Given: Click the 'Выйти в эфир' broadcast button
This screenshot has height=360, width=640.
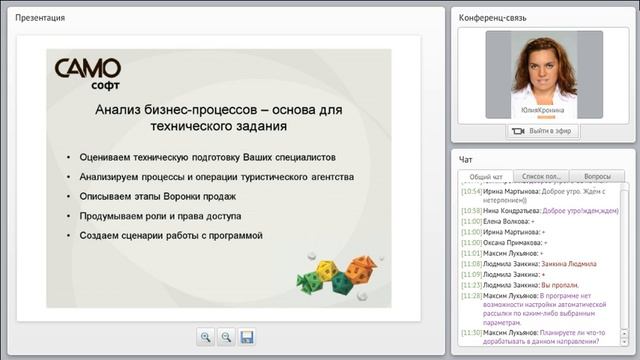Looking at the screenshot, I should (542, 131).
